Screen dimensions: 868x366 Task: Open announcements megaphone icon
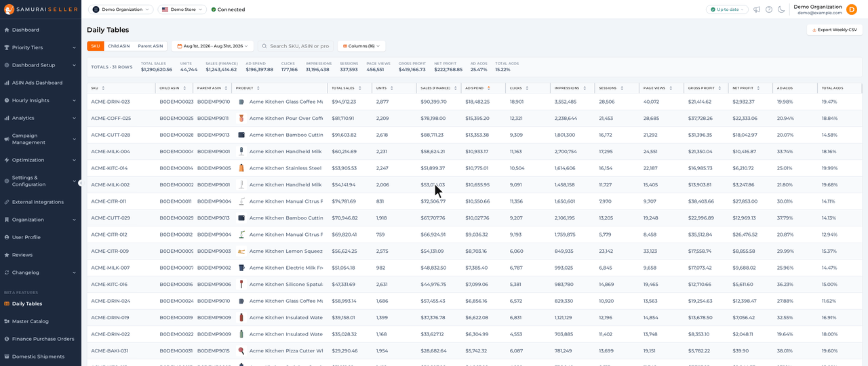point(757,9)
